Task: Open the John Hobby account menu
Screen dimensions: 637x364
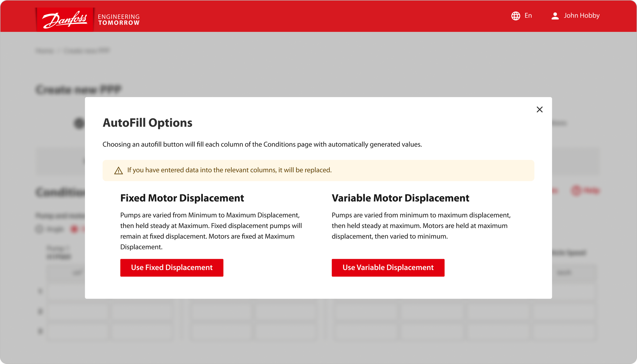Action: pyautogui.click(x=581, y=16)
